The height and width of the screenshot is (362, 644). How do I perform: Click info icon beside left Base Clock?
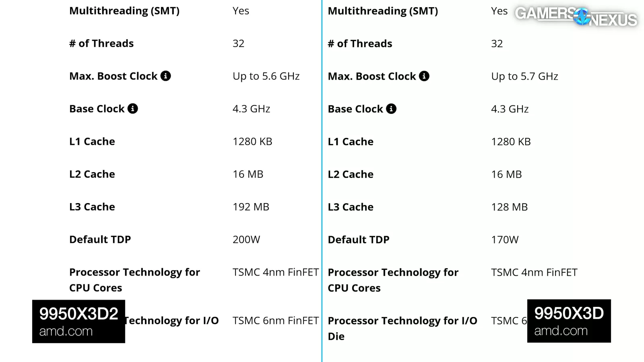(x=132, y=109)
